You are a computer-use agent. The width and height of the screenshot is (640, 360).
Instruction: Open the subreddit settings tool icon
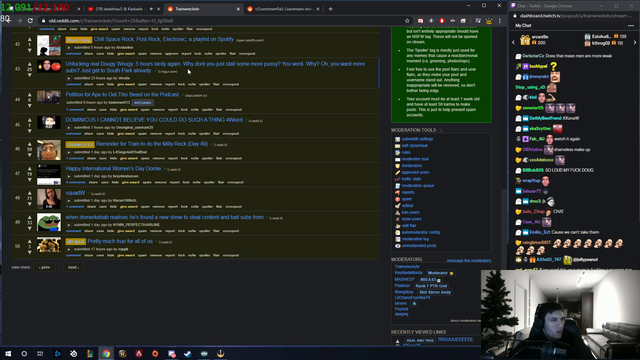(398, 139)
